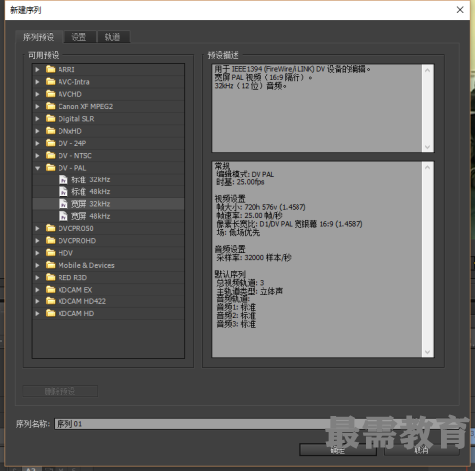
Task: Select the 宽屏 48kHz preset label
Action: tap(91, 216)
